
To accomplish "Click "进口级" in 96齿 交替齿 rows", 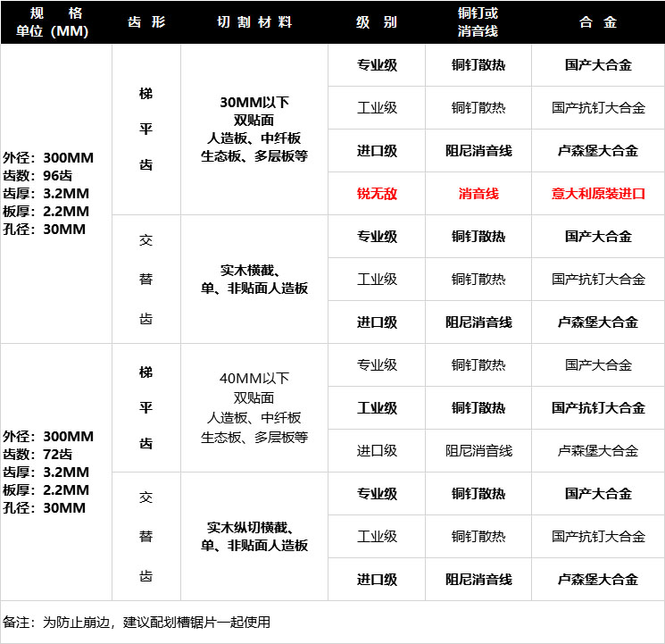I will 377,322.
